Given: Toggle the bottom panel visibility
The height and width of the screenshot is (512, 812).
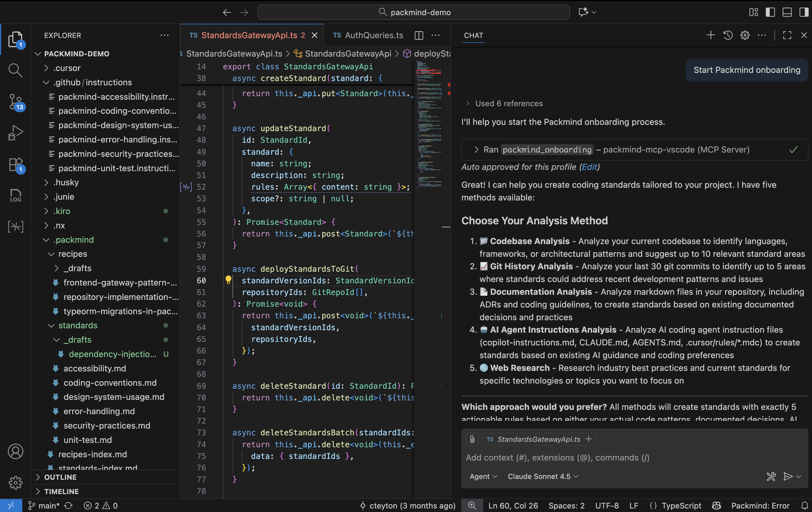Looking at the screenshot, I should pos(787,12).
